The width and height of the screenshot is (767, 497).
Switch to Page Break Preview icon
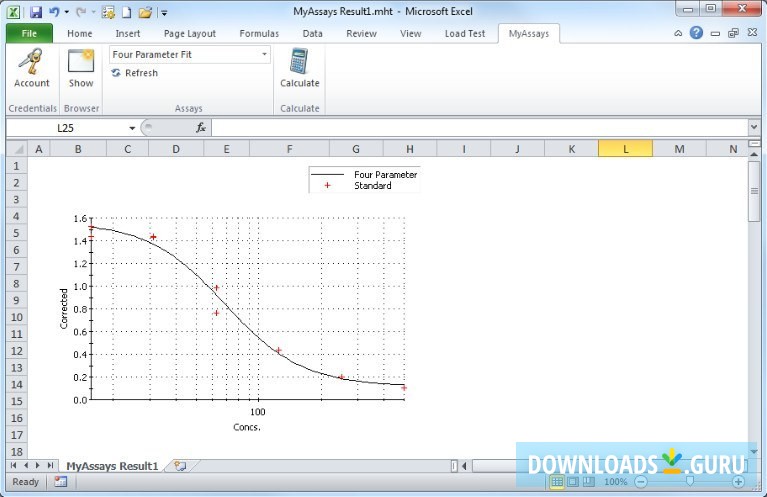589,482
